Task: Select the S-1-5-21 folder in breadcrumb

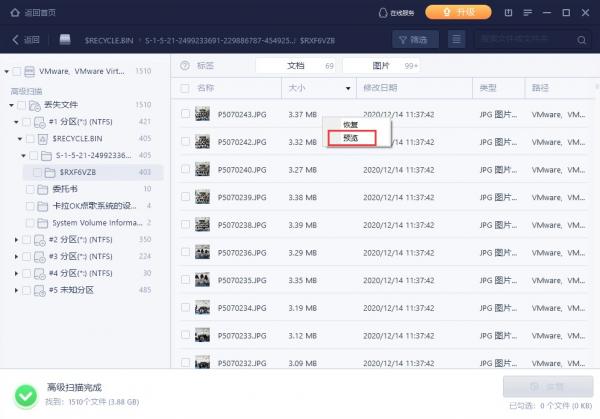Action: [x=220, y=40]
